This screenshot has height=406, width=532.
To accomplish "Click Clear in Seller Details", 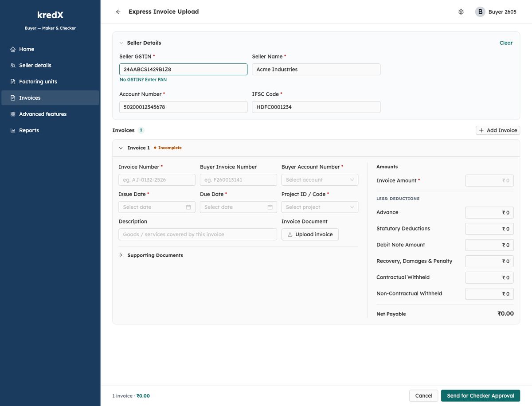I will pyautogui.click(x=506, y=43).
